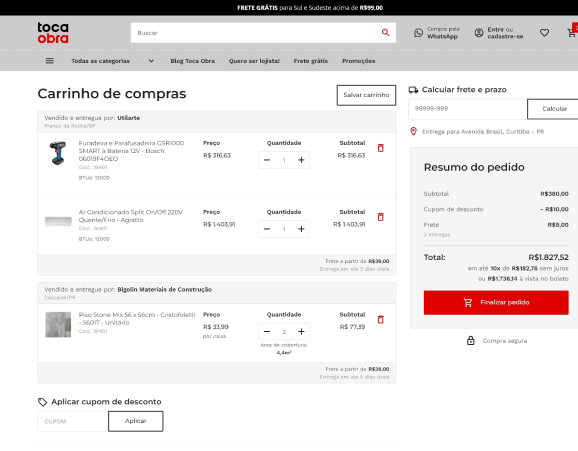Open the shopping cart icon
Image resolution: width=578 pixels, height=451 pixels.
(x=572, y=32)
